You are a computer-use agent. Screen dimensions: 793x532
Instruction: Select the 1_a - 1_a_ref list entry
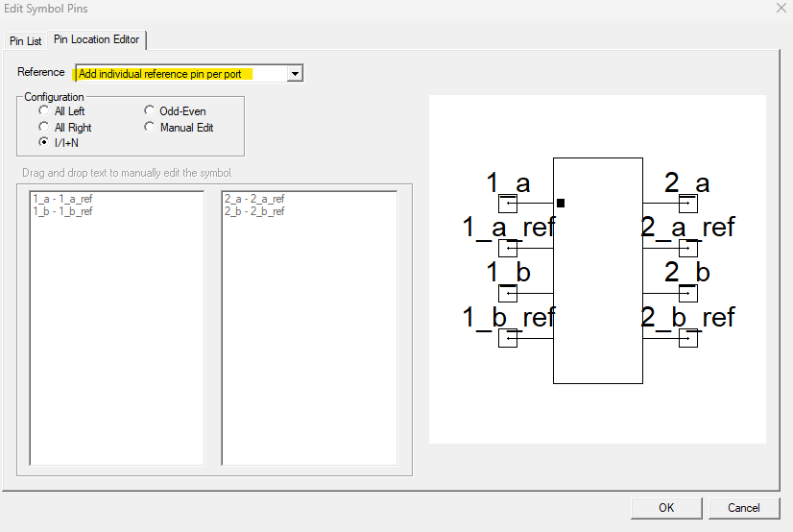[x=62, y=199]
